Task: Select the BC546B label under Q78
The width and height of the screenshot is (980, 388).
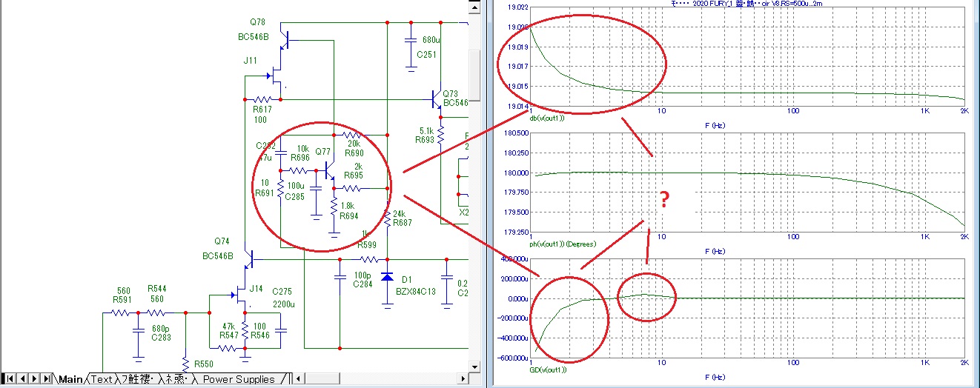Action: tap(255, 36)
